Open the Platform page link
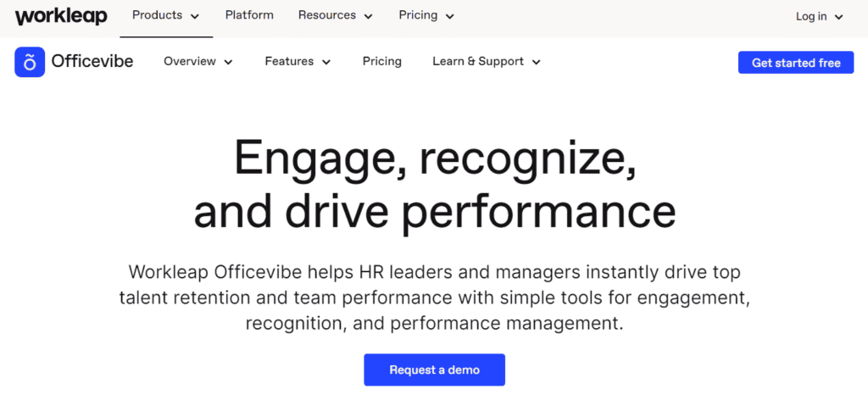The height and width of the screenshot is (400, 868). pyautogui.click(x=249, y=15)
